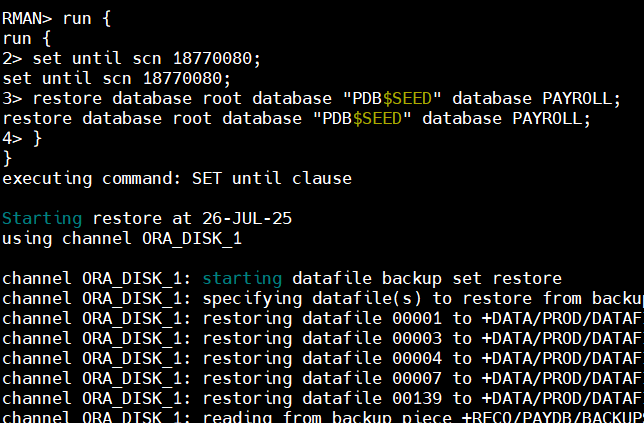Click the '2>' line number prompt
Screen dimensions: 644x423
[12, 58]
